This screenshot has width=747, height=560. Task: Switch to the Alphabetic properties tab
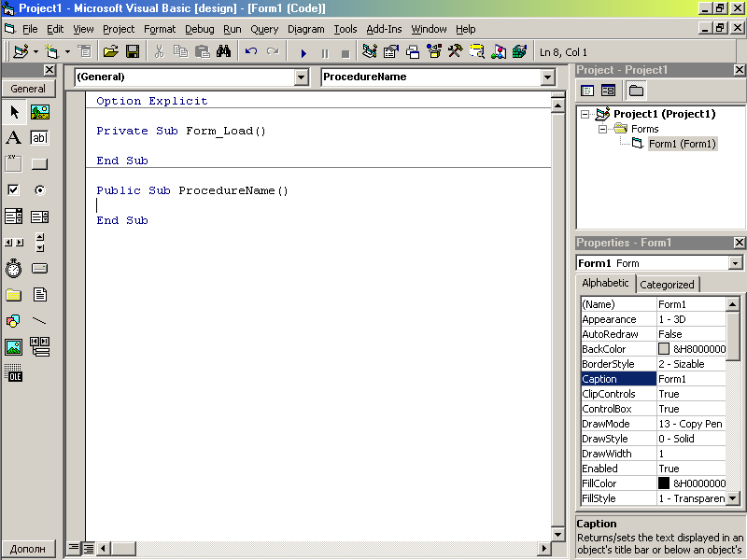(x=605, y=283)
